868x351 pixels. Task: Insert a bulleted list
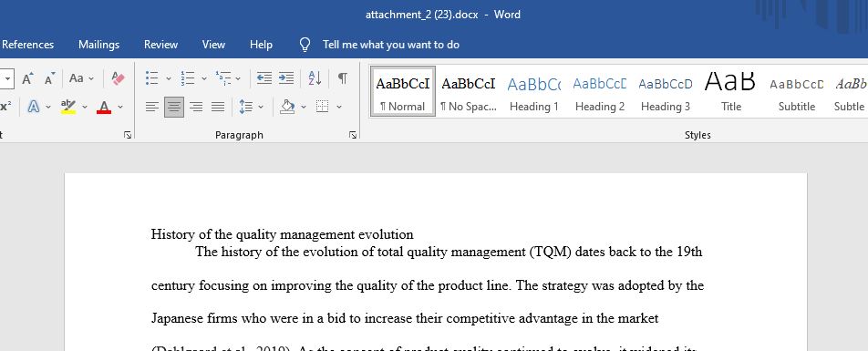(151, 78)
